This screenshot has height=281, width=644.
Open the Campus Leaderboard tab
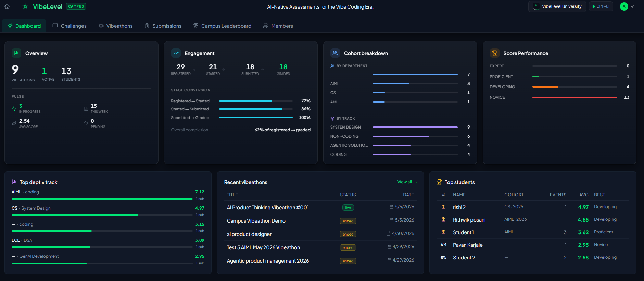click(222, 26)
